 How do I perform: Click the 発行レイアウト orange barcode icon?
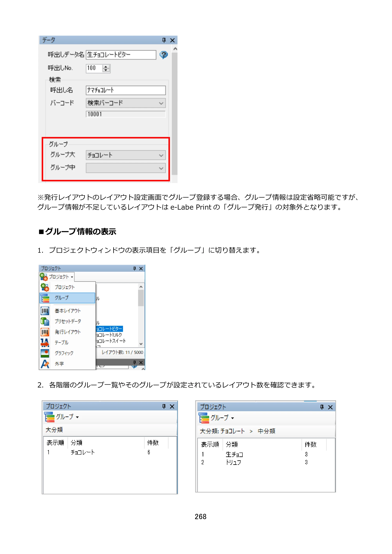point(45,332)
